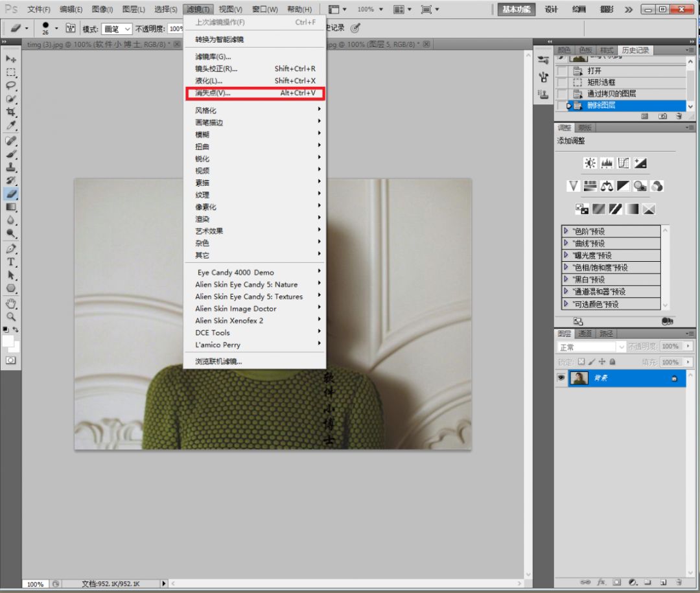
Task: Switch to the 基本功能 workspace
Action: [x=517, y=9]
